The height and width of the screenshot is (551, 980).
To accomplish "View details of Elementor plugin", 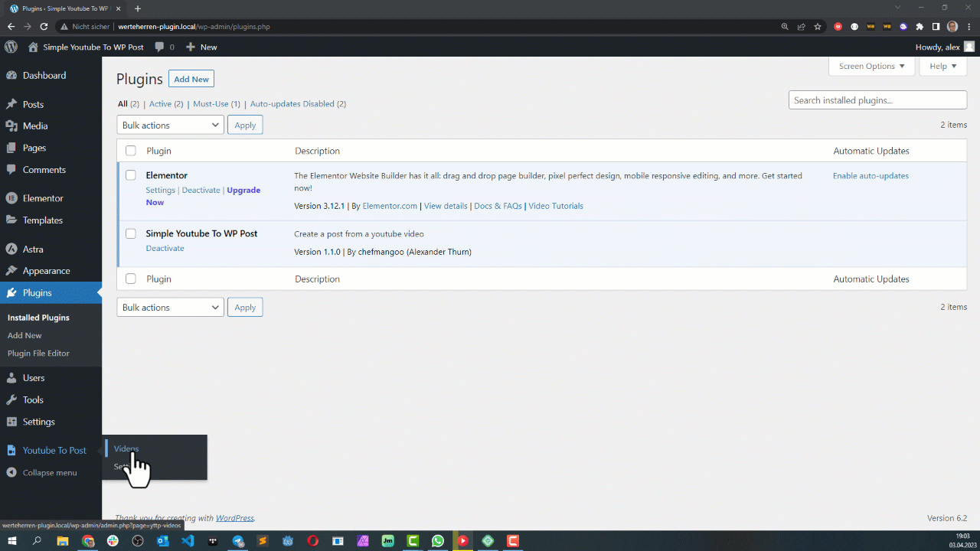I will (446, 206).
